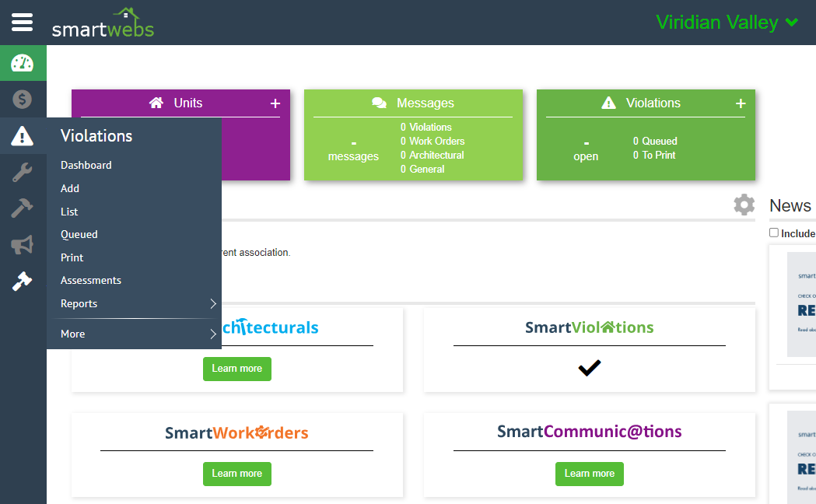Viewport: 816px width, 504px height.
Task: Choose Assessments in Violations menu
Action: click(x=91, y=280)
